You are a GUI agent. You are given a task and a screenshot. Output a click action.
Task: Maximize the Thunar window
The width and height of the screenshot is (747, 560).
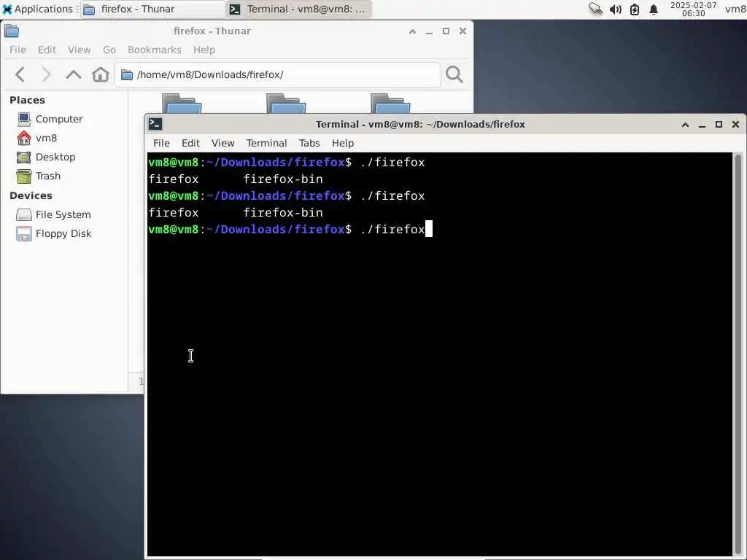[x=446, y=31]
